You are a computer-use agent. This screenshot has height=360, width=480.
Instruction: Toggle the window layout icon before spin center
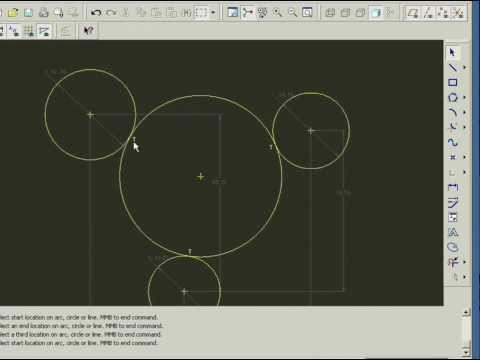(x=232, y=13)
